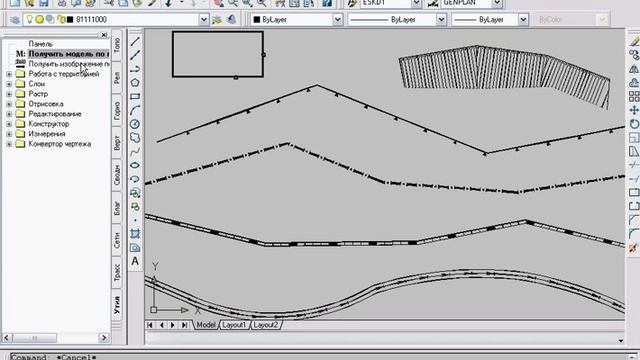Screen dimensions: 640x360
Task: Select the Polygon draw tool
Action: (135, 82)
